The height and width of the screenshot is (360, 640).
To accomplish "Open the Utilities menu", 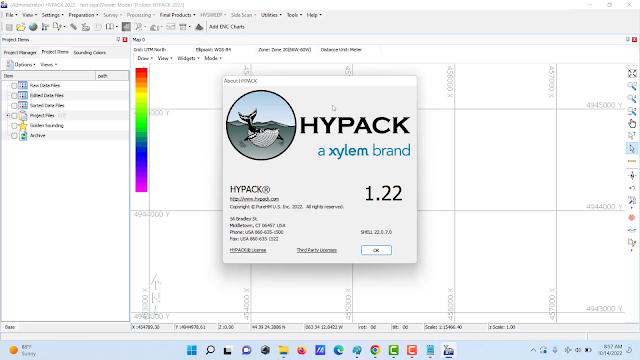I will click(271, 15).
